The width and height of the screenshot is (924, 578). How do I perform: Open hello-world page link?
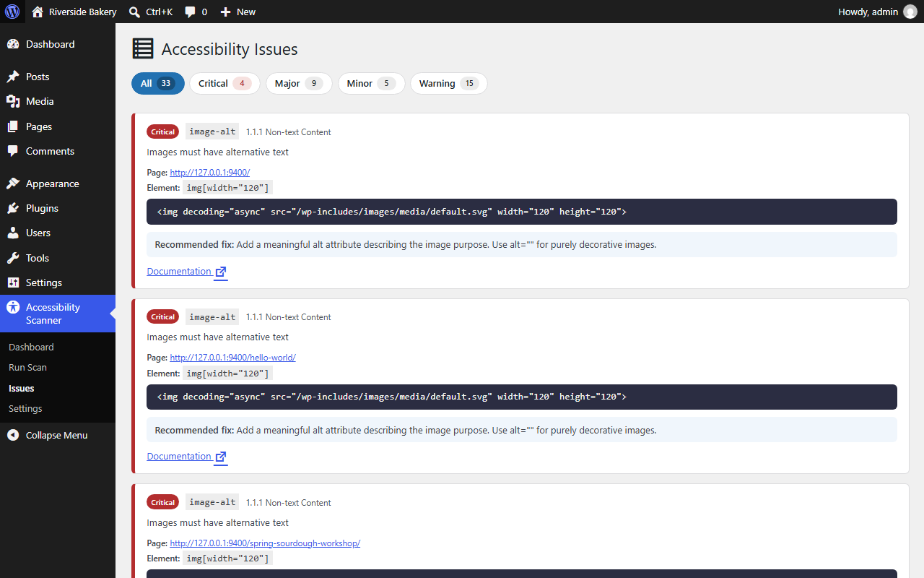(232, 358)
